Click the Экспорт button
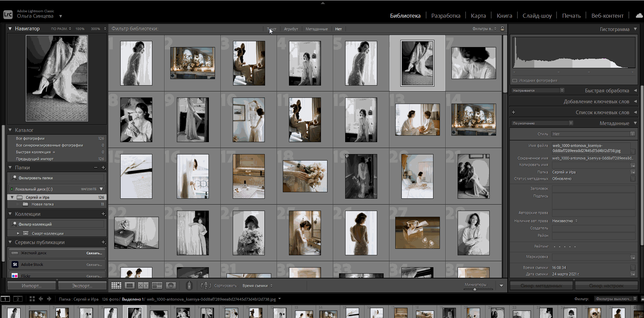Image resolution: width=644 pixels, height=318 pixels. 82,285
